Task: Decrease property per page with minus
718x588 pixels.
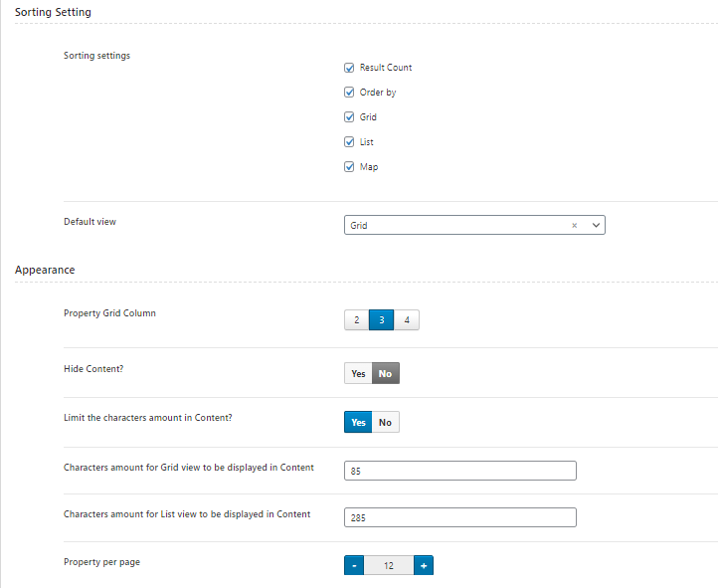Action: (x=354, y=565)
